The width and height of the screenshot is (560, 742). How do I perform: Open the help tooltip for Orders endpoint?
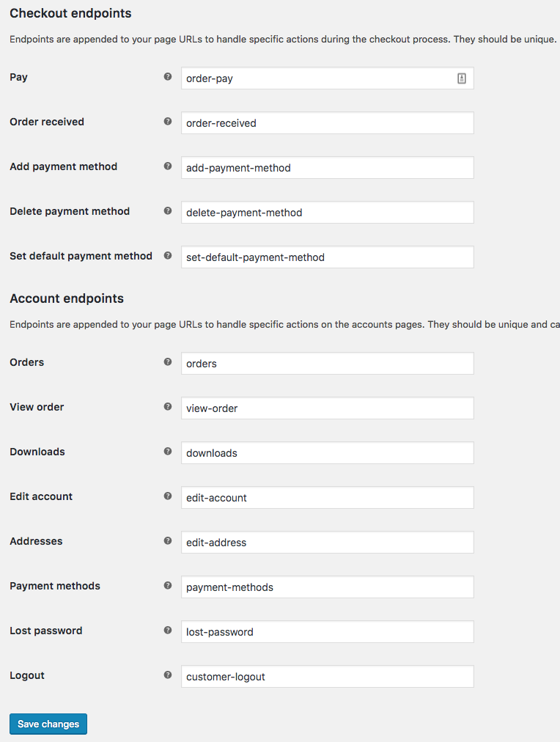point(168,361)
